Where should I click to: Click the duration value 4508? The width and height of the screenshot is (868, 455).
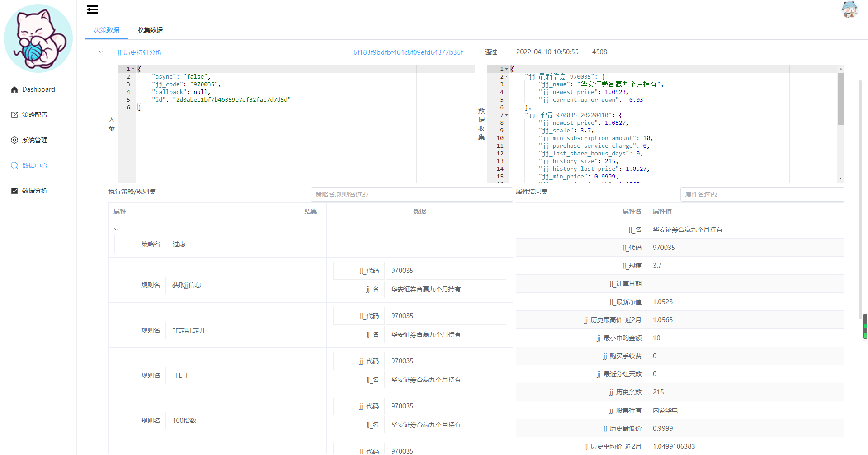(599, 52)
